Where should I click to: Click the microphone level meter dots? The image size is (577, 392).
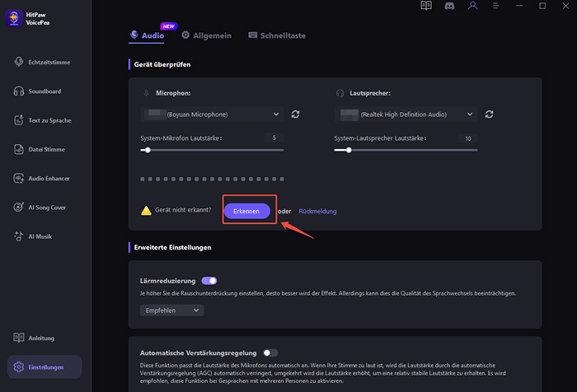pyautogui.click(x=212, y=179)
